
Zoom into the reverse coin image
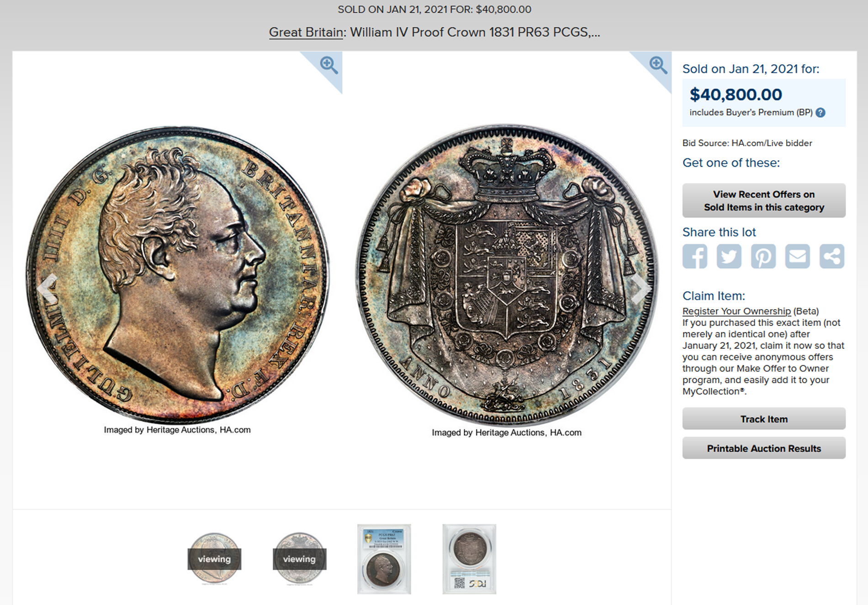tap(658, 65)
